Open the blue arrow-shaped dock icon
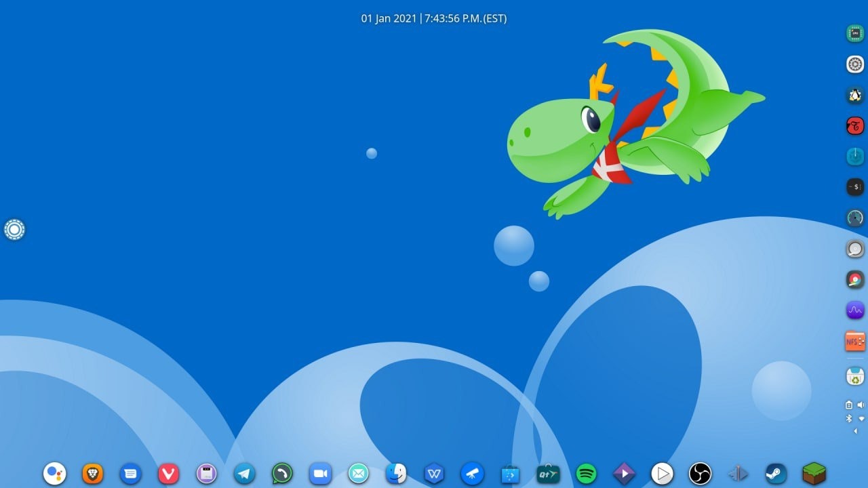 738,473
